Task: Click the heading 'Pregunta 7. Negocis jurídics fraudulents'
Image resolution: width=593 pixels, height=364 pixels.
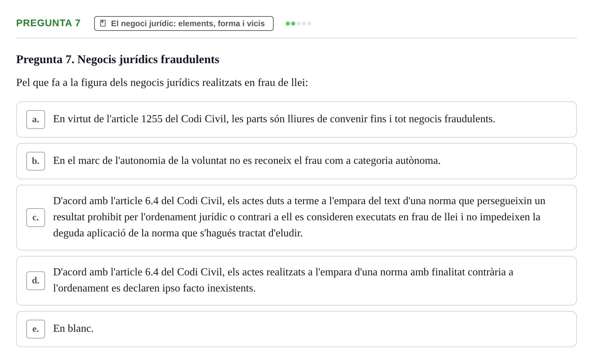Action: [x=118, y=59]
